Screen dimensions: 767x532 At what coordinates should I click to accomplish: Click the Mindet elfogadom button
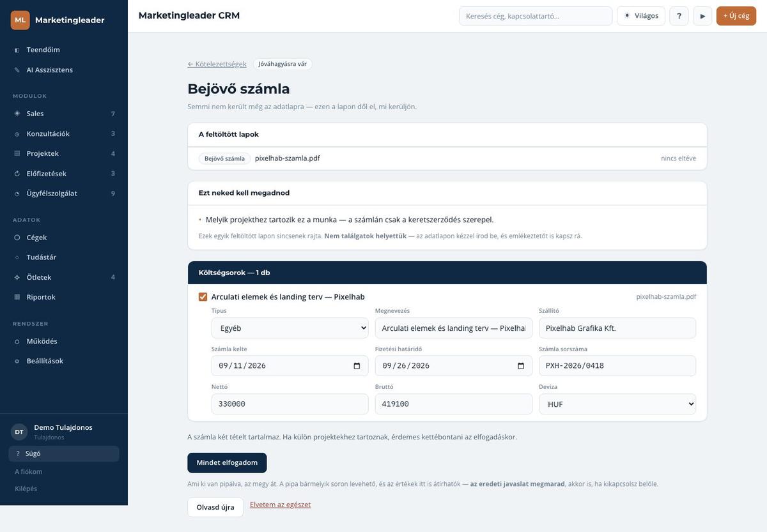point(227,463)
